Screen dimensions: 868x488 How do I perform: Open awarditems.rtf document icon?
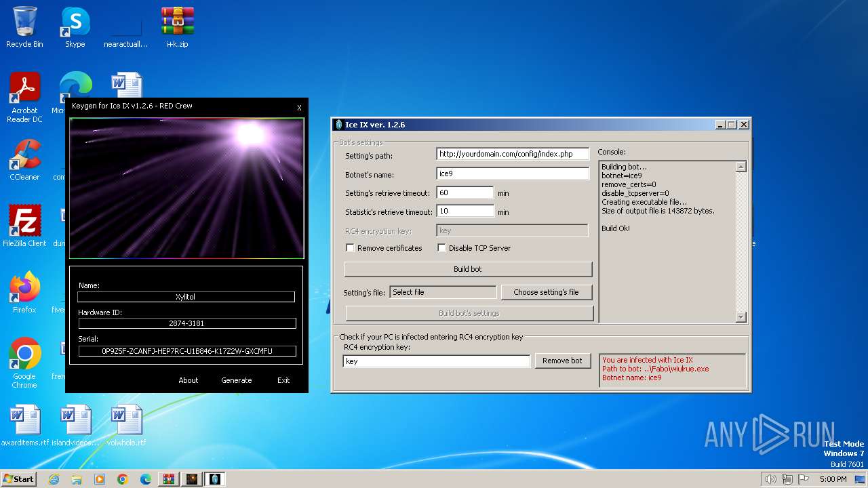24,426
